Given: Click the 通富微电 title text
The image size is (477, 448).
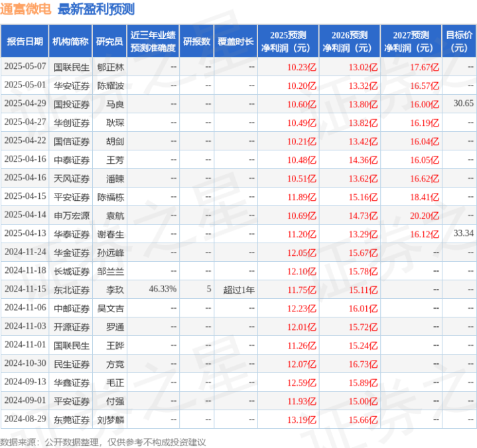Looking at the screenshot, I should click(26, 9).
